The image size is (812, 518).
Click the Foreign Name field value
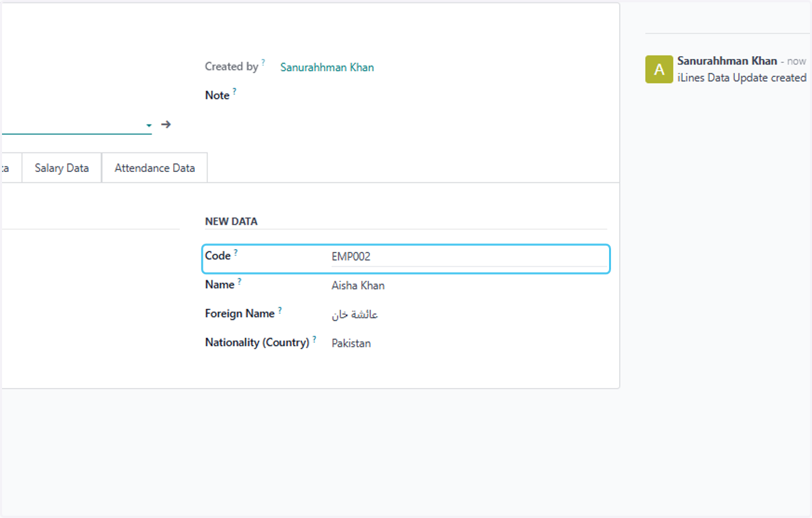point(355,315)
